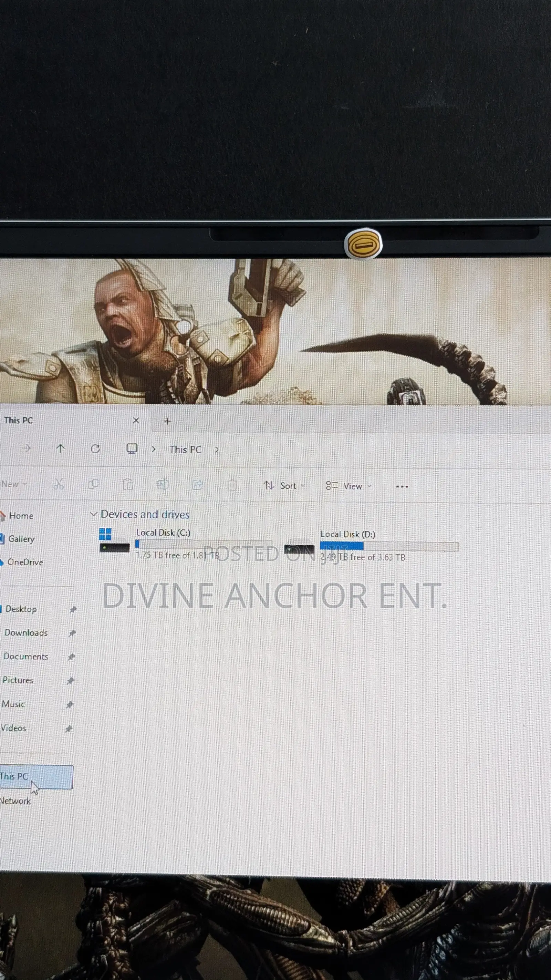551x980 pixels.
Task: Go up one folder level
Action: coord(61,448)
